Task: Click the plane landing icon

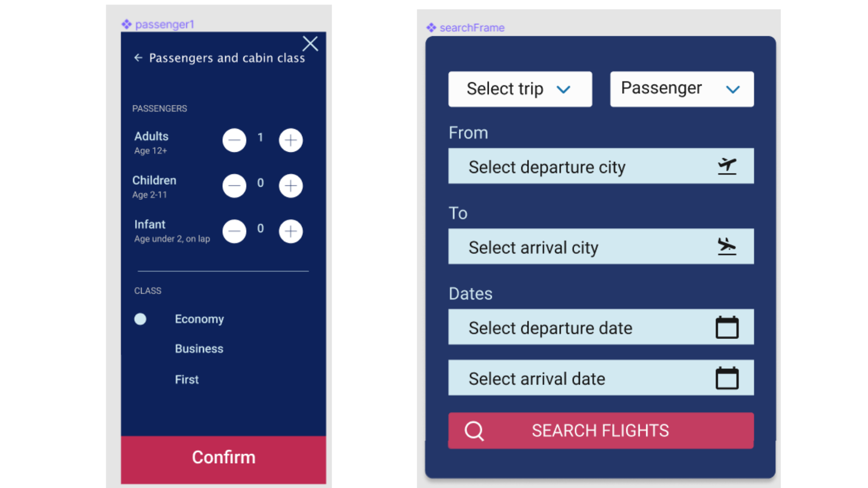Action: (x=727, y=247)
